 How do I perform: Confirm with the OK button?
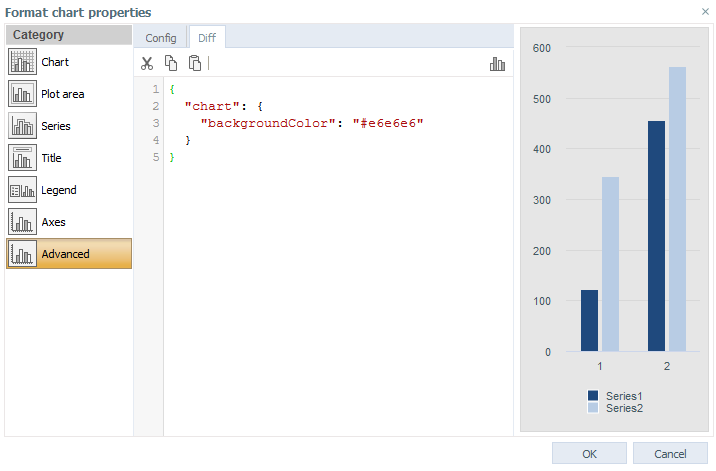[x=589, y=454]
